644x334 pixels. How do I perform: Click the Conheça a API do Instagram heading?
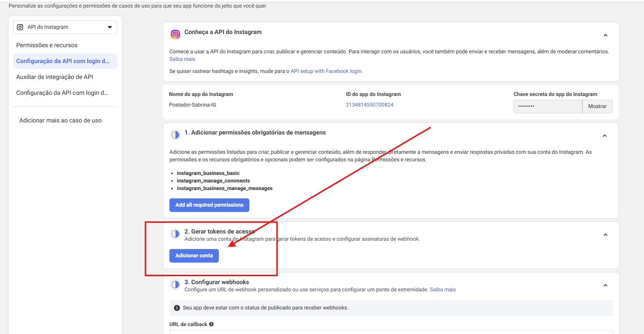click(x=223, y=32)
